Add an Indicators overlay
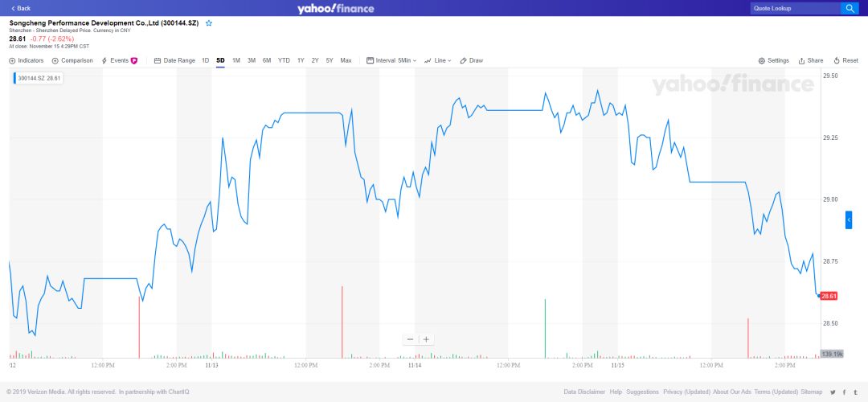 click(x=27, y=60)
